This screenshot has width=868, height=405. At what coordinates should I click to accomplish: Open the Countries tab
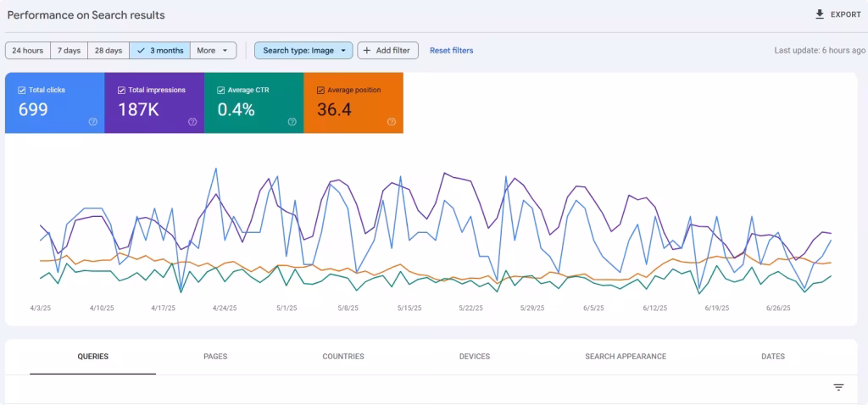[343, 357]
